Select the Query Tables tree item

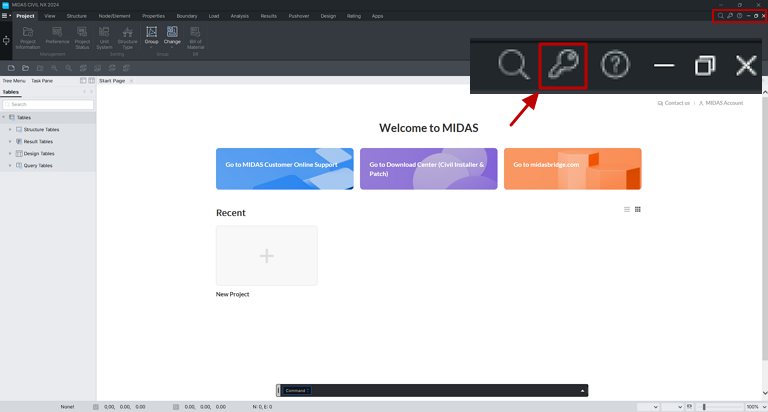[38, 166]
